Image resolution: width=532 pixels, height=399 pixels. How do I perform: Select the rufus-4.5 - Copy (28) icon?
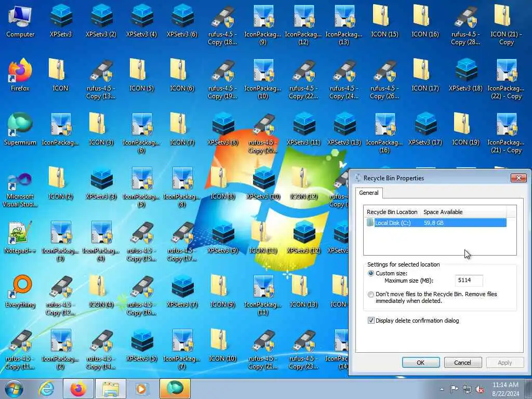[x=465, y=25]
